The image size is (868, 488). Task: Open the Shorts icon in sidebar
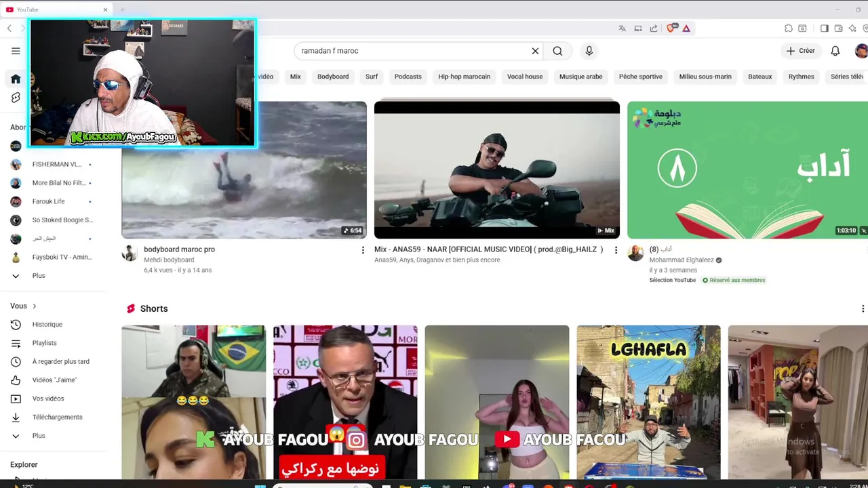click(16, 98)
